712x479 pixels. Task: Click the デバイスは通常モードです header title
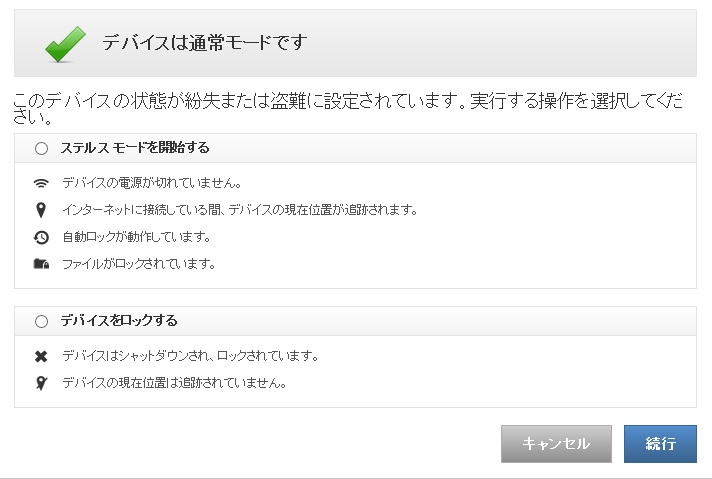point(204,43)
